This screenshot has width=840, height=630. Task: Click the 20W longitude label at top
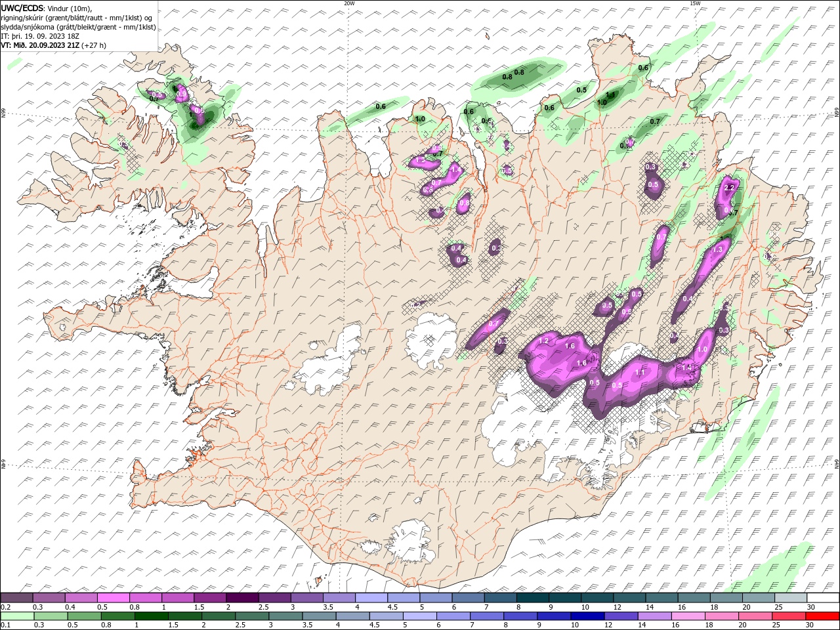coord(349,3)
